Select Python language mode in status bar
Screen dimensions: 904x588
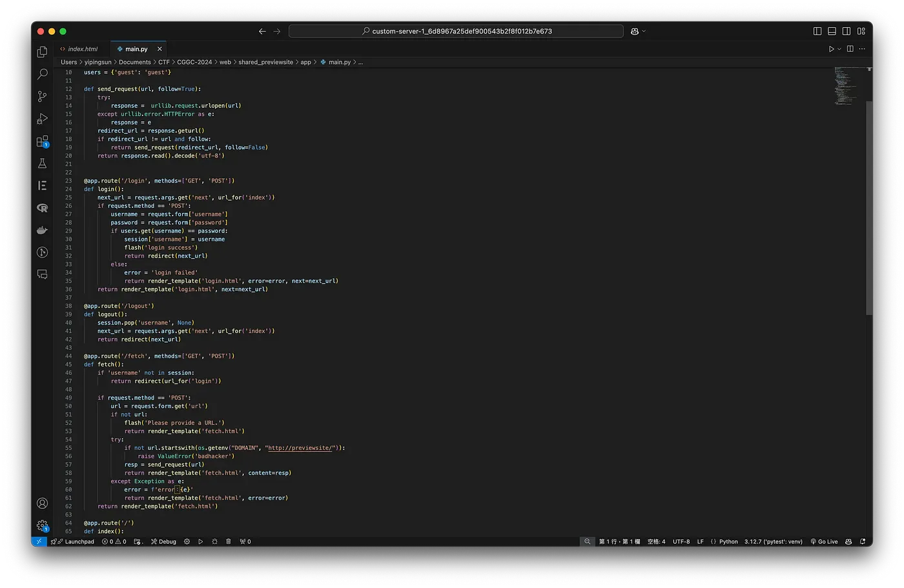[x=728, y=542]
